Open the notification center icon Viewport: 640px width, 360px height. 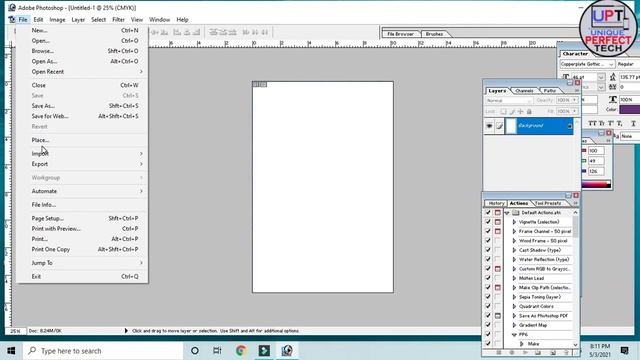click(624, 351)
